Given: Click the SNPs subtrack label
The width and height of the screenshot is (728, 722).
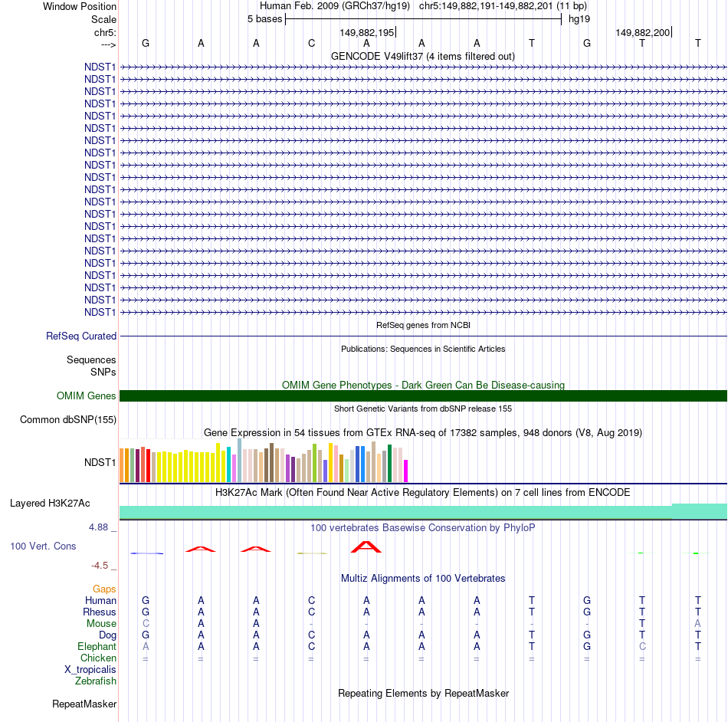Looking at the screenshot, I should click(x=103, y=372).
